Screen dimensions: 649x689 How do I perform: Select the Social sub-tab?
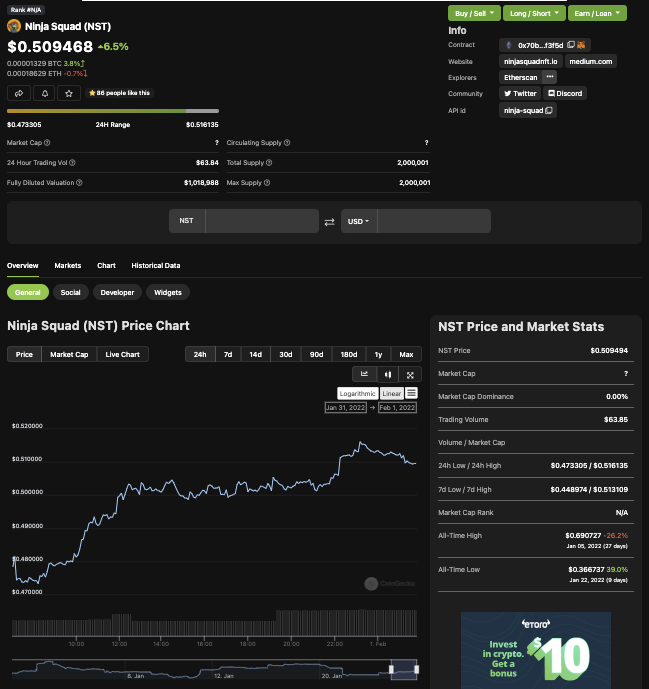pyautogui.click(x=70, y=292)
